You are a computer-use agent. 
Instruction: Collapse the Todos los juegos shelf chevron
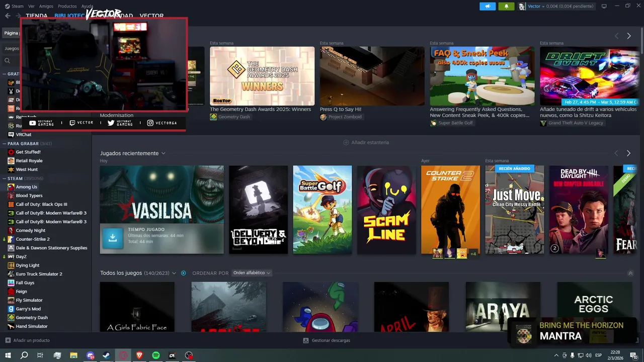(630, 273)
